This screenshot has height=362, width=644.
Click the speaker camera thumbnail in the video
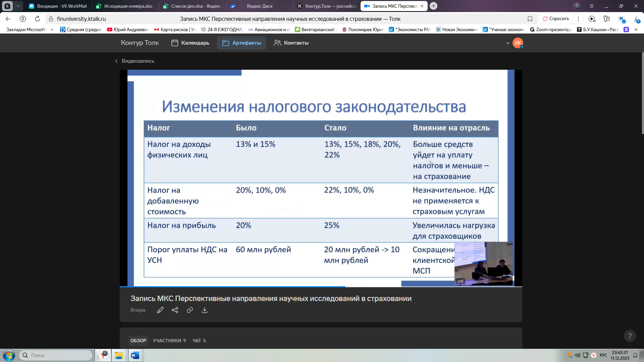coord(483,263)
